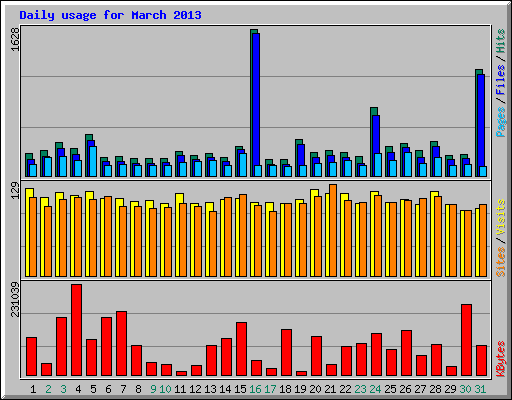
Task: Click the 'Files' legend label
Action: click(x=500, y=80)
